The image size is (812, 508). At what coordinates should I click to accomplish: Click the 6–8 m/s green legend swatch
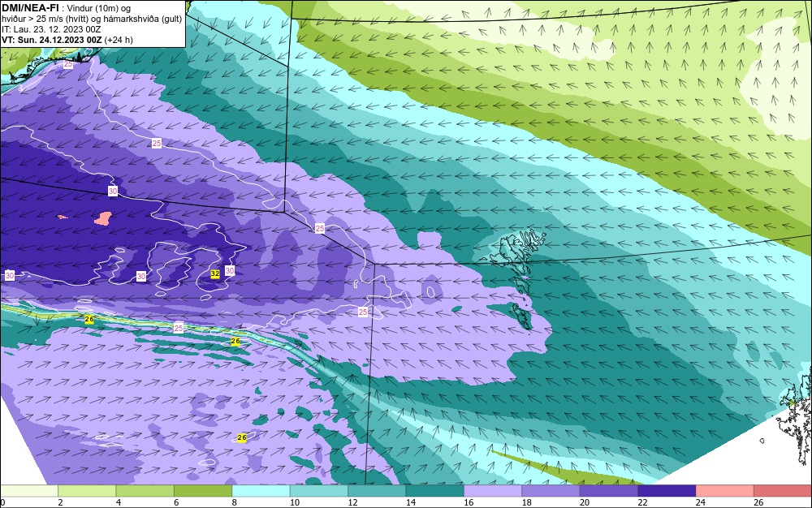tap(203, 491)
